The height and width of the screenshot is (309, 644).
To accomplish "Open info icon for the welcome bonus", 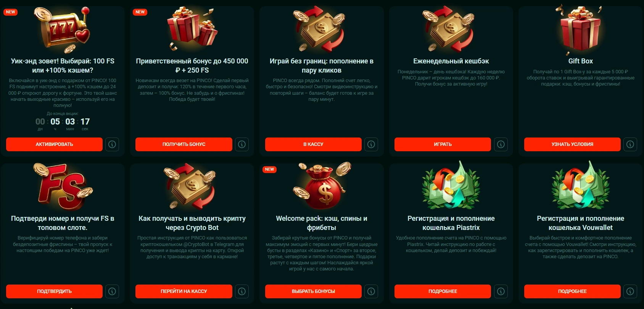I will pyautogui.click(x=242, y=144).
